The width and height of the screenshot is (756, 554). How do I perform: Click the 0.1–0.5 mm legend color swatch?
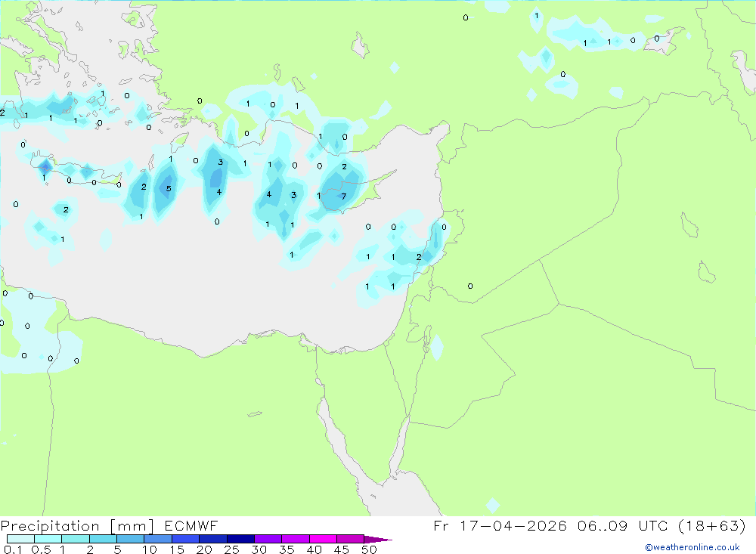pyautogui.click(x=20, y=539)
